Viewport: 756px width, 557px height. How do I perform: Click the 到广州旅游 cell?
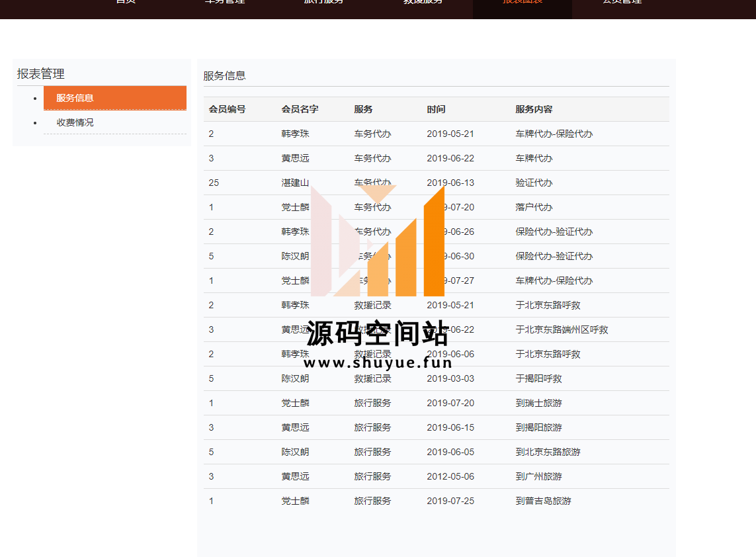point(538,476)
